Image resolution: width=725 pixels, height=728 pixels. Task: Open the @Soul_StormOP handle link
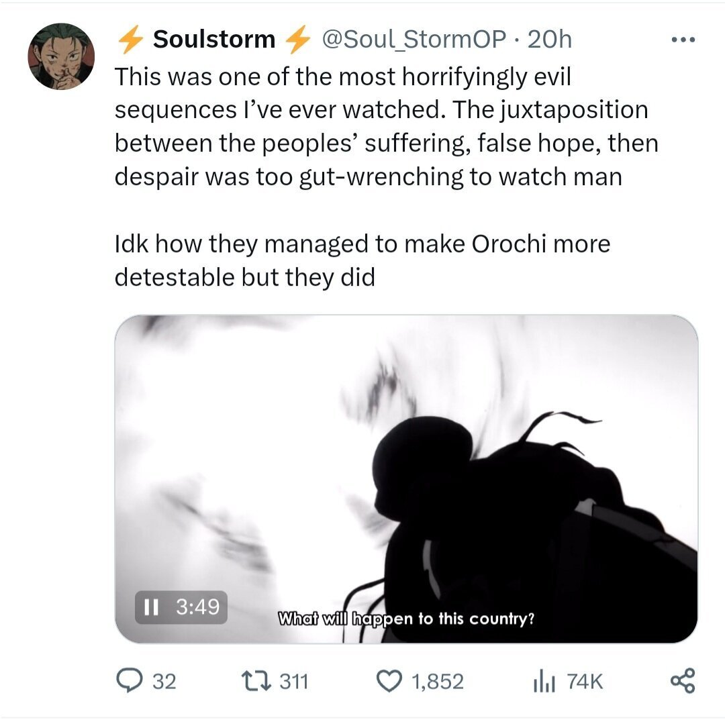414,40
